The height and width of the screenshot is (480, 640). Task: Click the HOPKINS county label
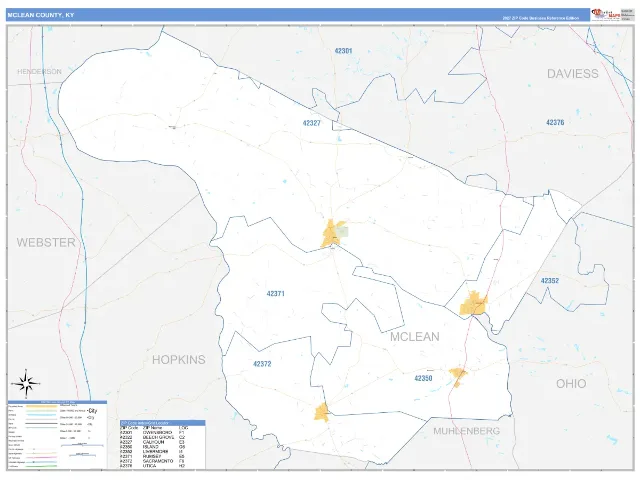pyautogui.click(x=179, y=360)
